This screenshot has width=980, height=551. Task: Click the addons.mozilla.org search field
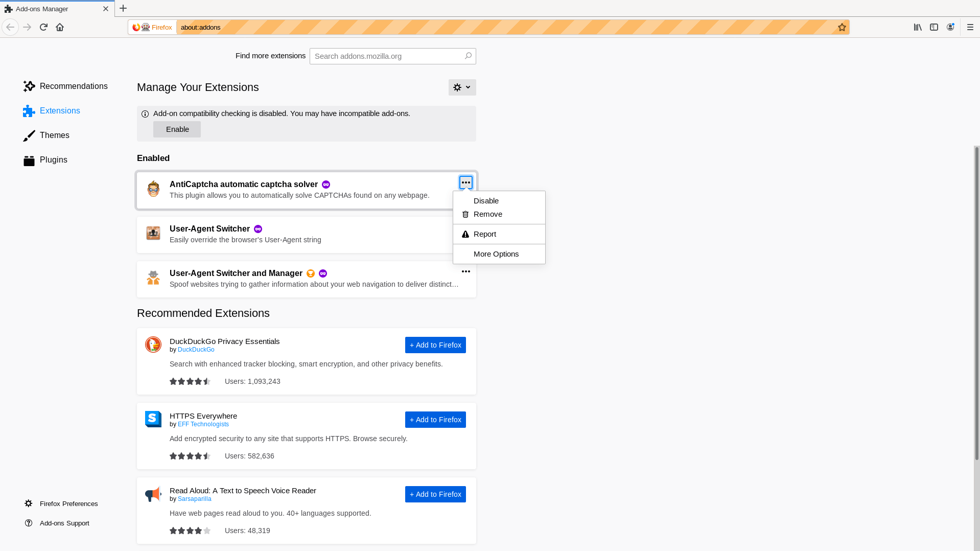tap(392, 56)
